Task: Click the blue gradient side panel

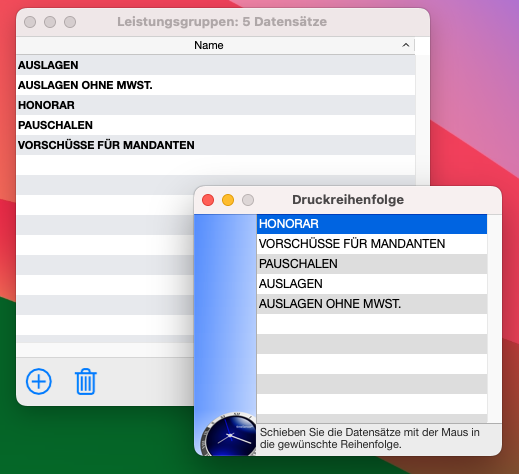Action: pos(225,313)
